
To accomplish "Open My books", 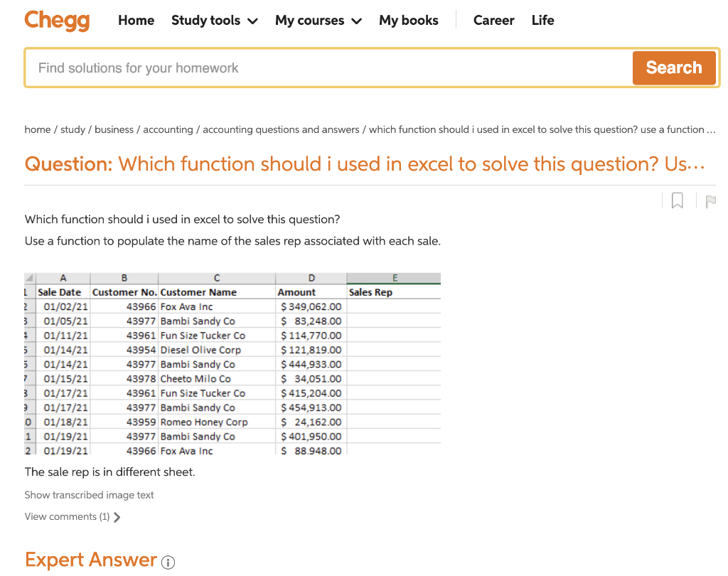I will pyautogui.click(x=408, y=21).
